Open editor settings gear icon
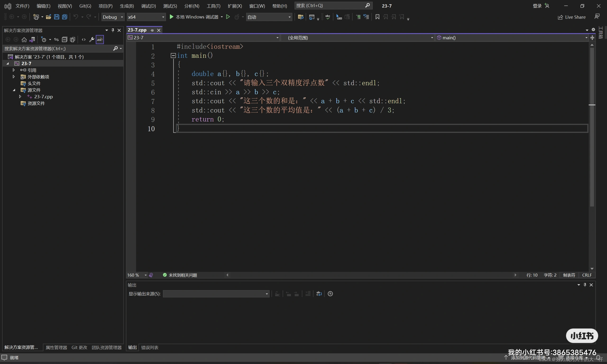Screen dimensions: 607x364 [593, 30]
